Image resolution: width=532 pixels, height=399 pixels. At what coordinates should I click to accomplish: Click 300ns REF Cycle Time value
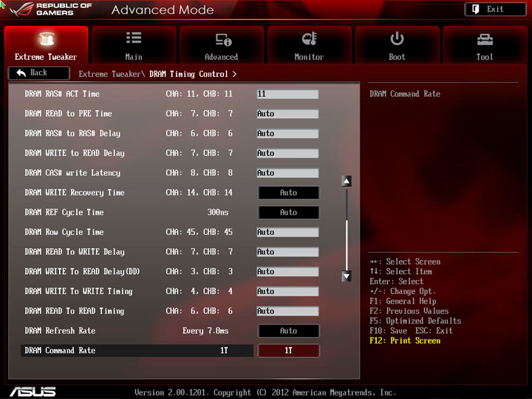218,212
